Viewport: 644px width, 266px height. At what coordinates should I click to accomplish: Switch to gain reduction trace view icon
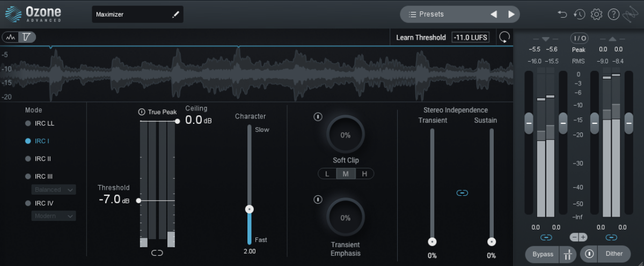(x=26, y=37)
